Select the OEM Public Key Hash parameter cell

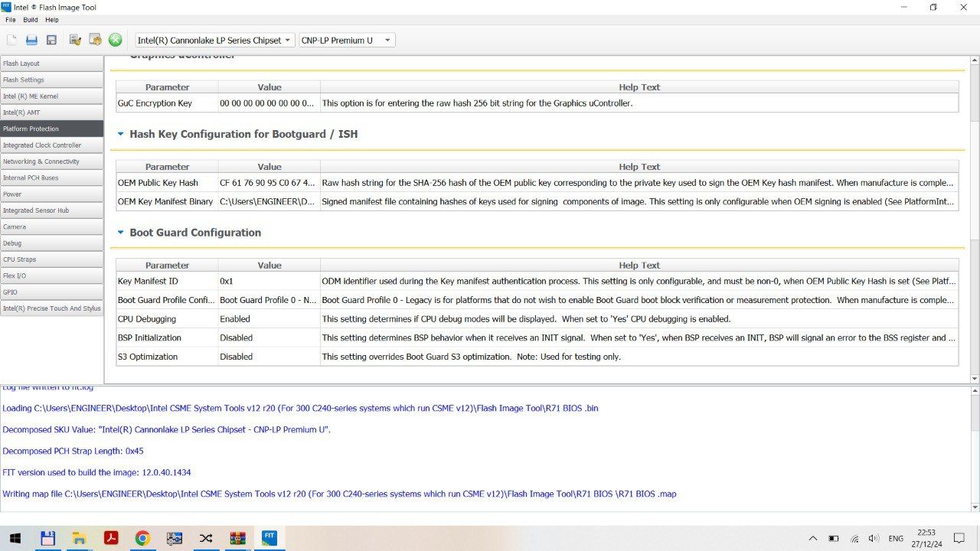[167, 183]
